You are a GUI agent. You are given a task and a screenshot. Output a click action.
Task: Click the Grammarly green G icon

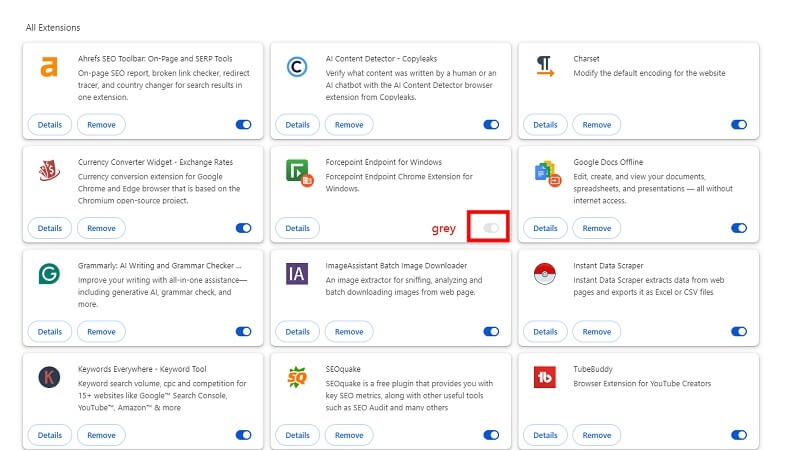pyautogui.click(x=49, y=274)
